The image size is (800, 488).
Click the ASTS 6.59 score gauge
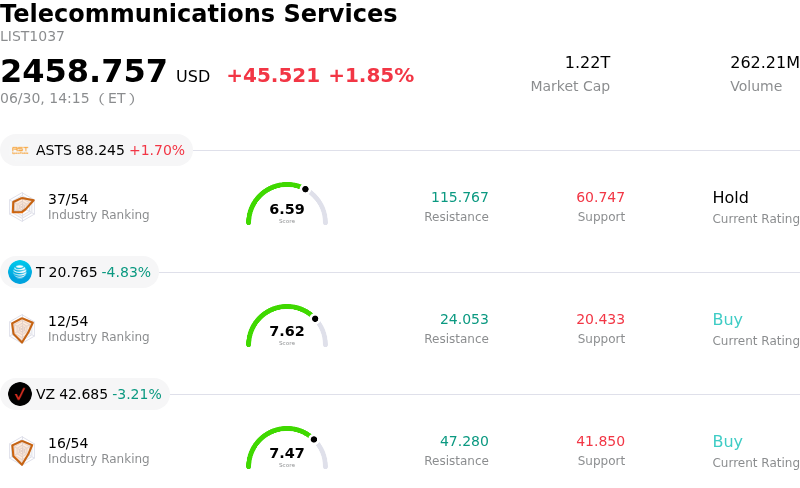coord(287,204)
